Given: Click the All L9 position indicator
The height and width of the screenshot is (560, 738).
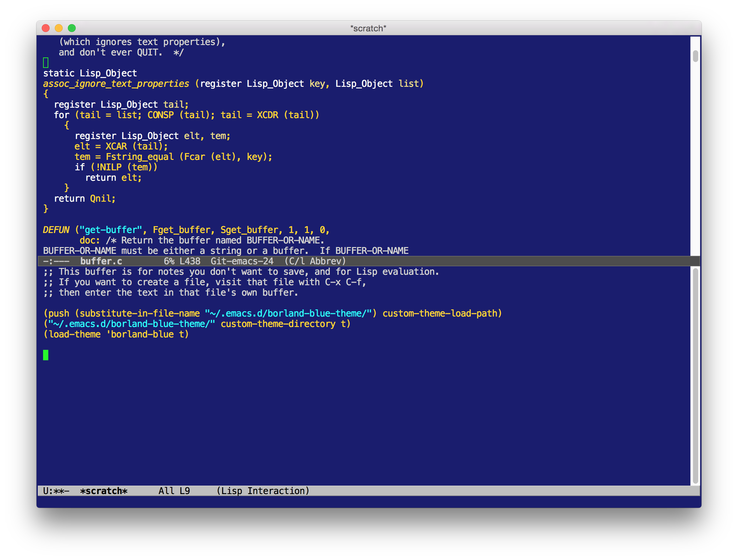Looking at the screenshot, I should (174, 491).
